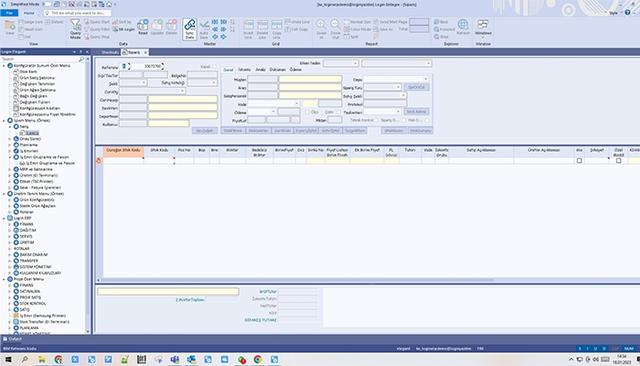The width and height of the screenshot is (640, 366).
Task: Open File Explorer from the taskbar
Action: coord(42,359)
